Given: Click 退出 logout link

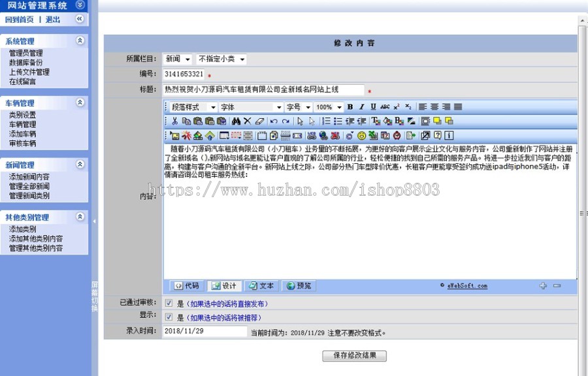Looking at the screenshot, I should tap(53, 20).
